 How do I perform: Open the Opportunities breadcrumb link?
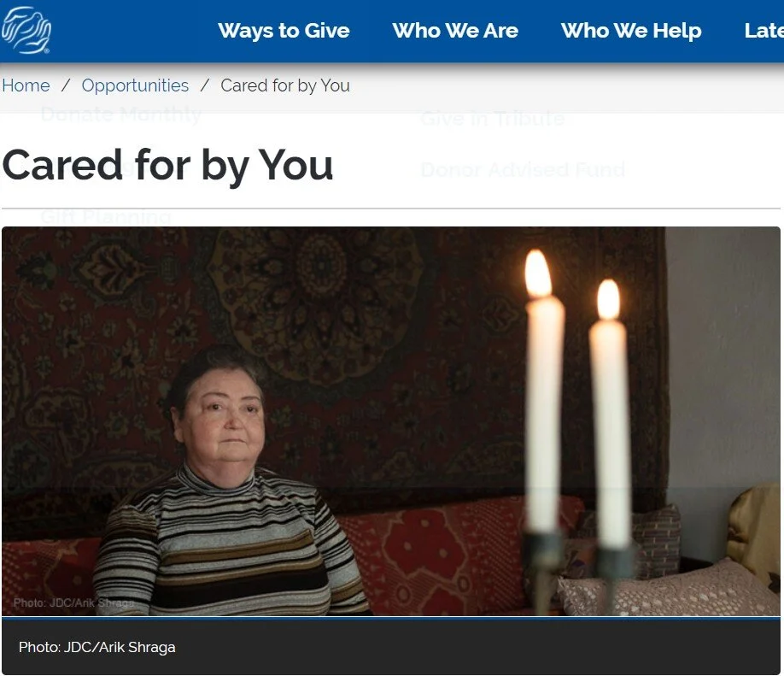coord(135,85)
